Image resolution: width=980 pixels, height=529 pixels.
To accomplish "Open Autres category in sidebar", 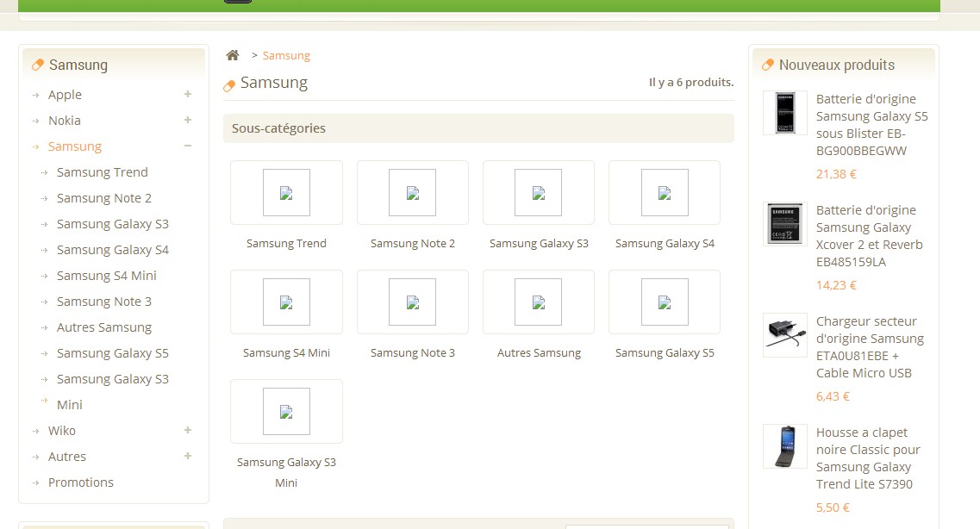I will (67, 457).
